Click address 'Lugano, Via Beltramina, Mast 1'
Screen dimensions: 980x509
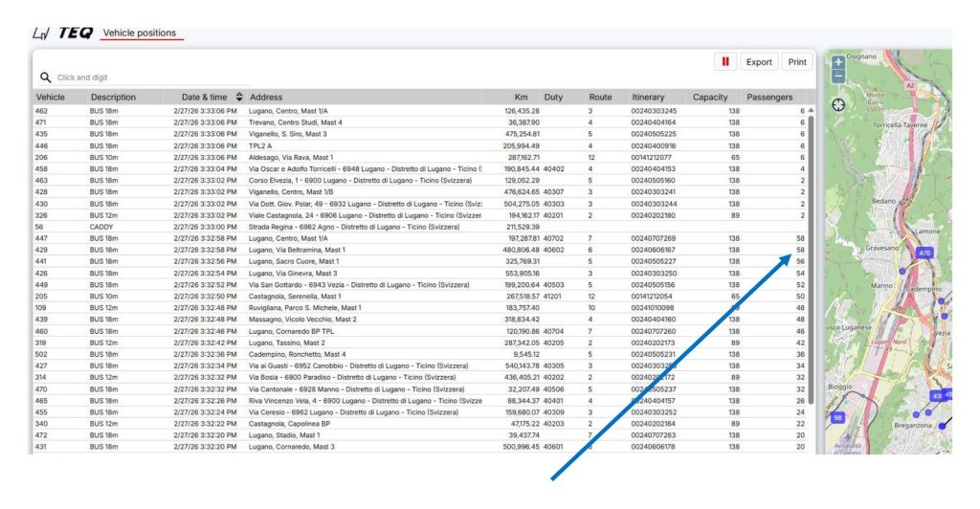click(297, 250)
